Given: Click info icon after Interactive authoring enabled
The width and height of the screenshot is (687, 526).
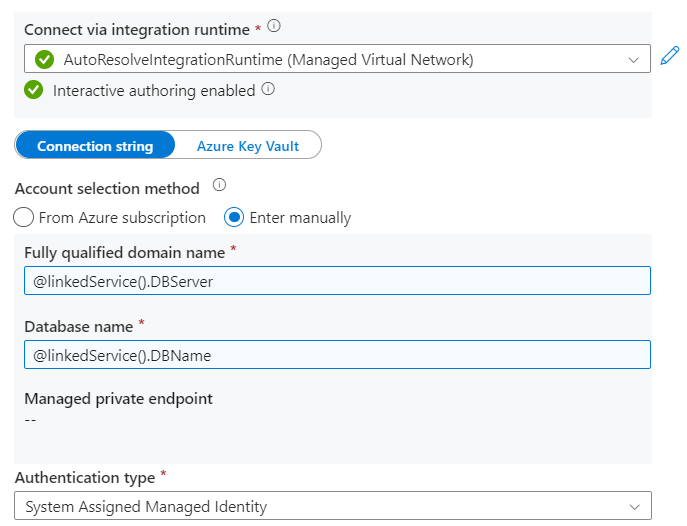Looking at the screenshot, I should click(268, 89).
